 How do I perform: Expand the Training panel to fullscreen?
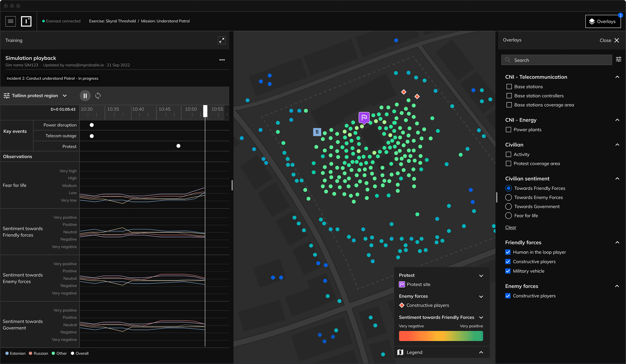pos(222,40)
